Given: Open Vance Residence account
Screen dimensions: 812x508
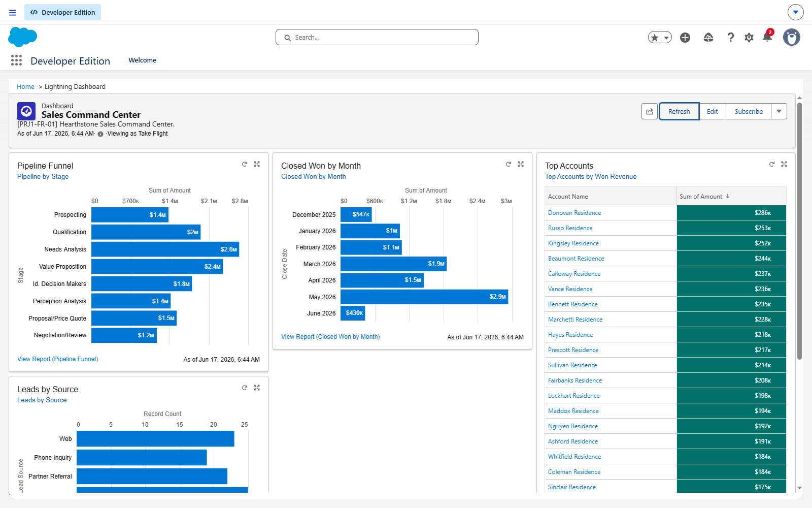Looking at the screenshot, I should [x=570, y=289].
